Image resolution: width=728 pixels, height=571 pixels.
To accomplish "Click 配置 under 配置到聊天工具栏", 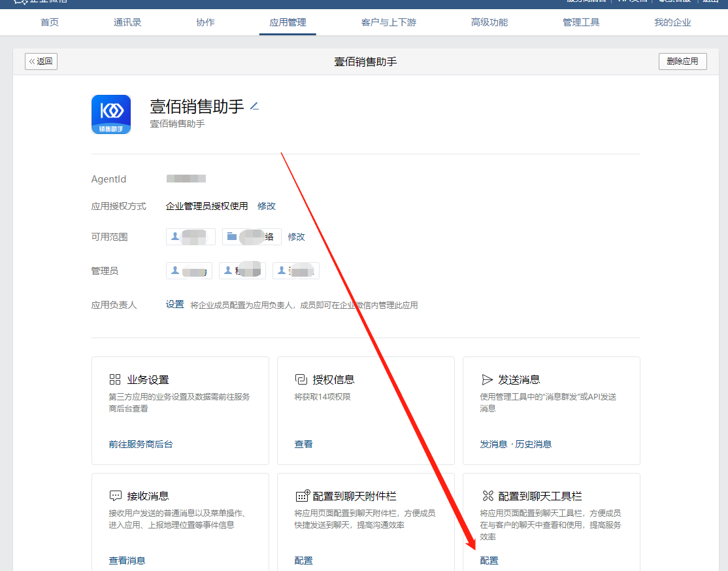I will click(x=489, y=561).
